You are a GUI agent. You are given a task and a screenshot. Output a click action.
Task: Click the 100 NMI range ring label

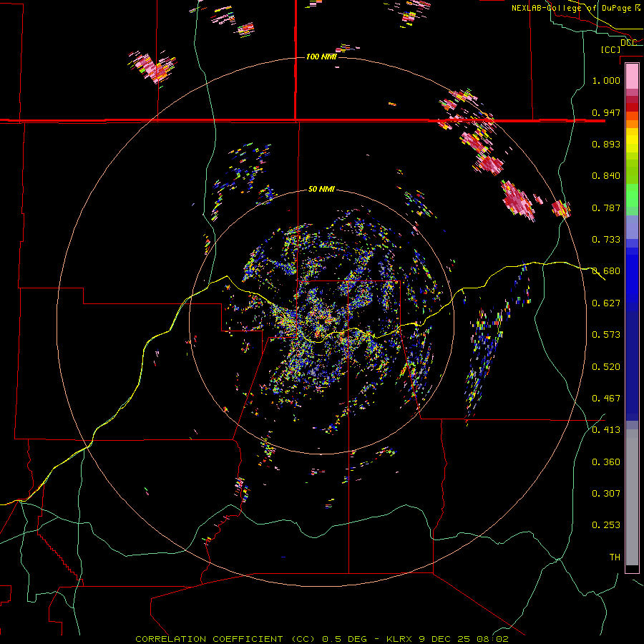tap(321, 57)
